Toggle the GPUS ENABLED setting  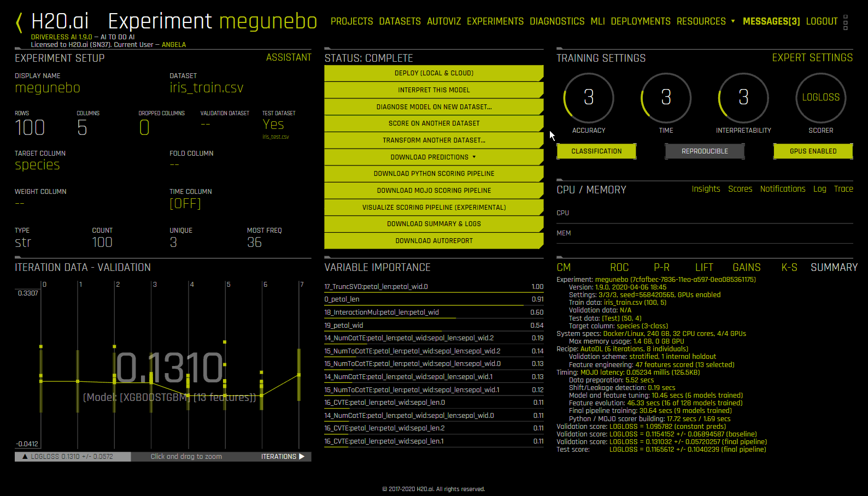pyautogui.click(x=813, y=151)
